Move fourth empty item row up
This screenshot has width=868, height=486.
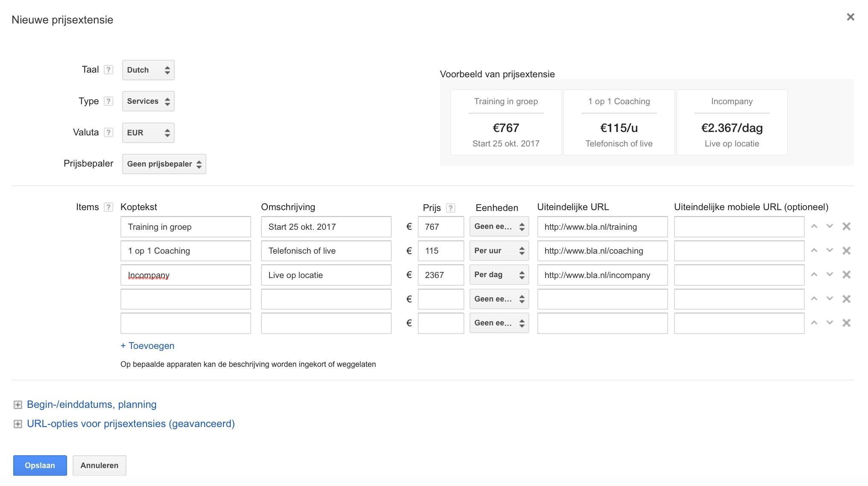[814, 299]
